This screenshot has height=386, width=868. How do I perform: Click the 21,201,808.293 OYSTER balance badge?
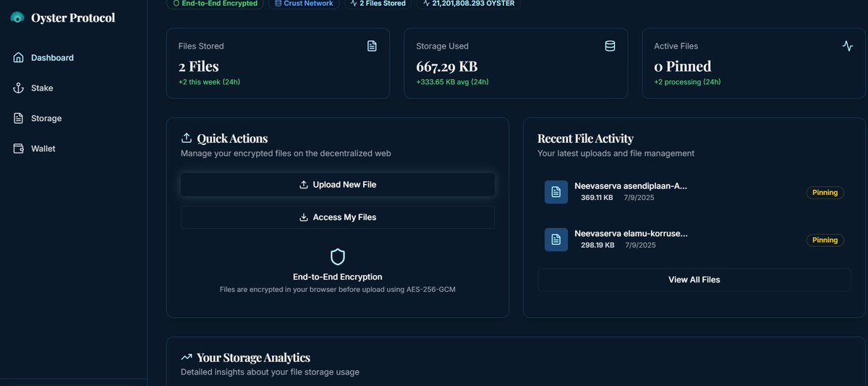click(468, 4)
